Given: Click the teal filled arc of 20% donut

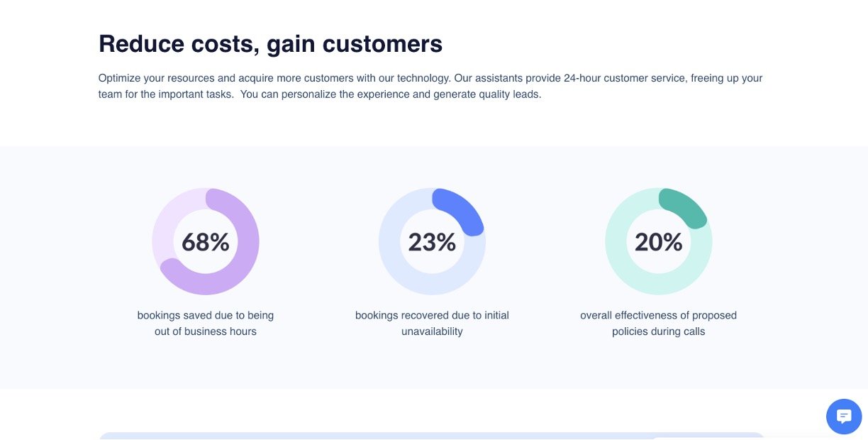Looking at the screenshot, I should pyautogui.click(x=686, y=207).
